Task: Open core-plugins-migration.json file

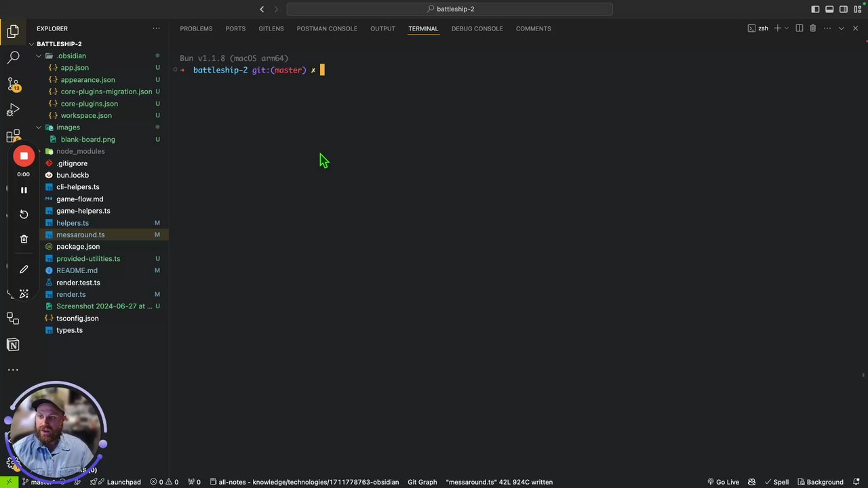Action: [106, 91]
